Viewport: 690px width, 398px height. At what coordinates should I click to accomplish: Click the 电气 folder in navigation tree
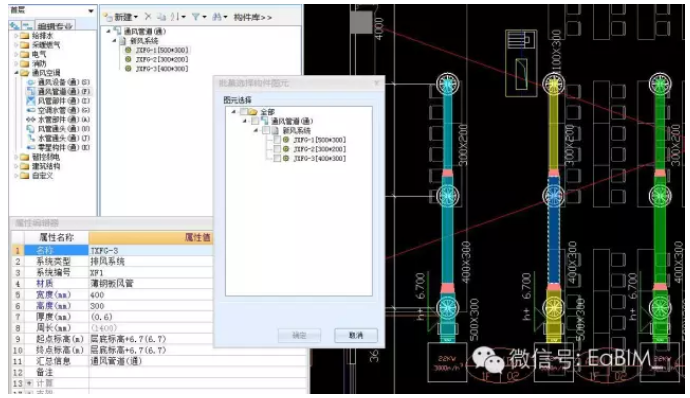coord(33,54)
